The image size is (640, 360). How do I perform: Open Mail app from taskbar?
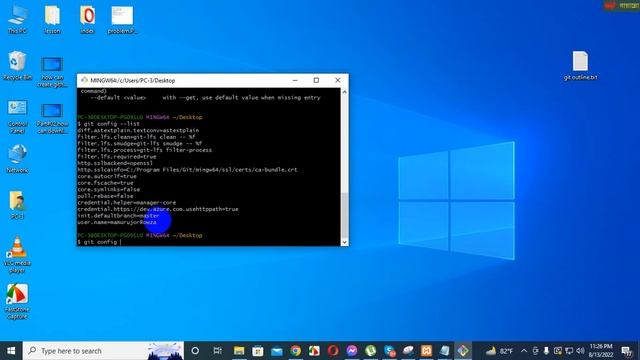tap(277, 351)
